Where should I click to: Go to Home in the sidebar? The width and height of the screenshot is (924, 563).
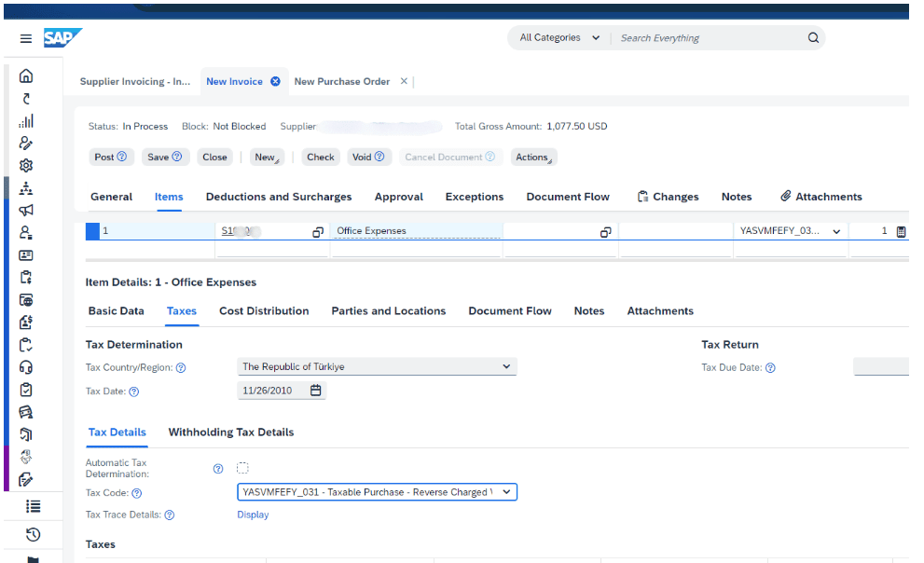[26, 76]
